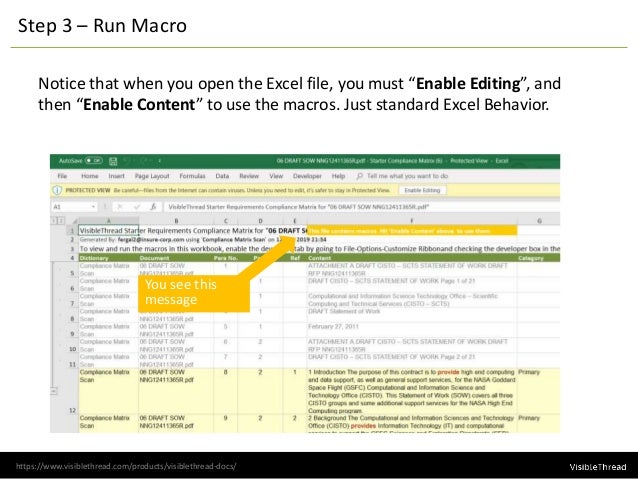Select row 4 header

(72, 258)
